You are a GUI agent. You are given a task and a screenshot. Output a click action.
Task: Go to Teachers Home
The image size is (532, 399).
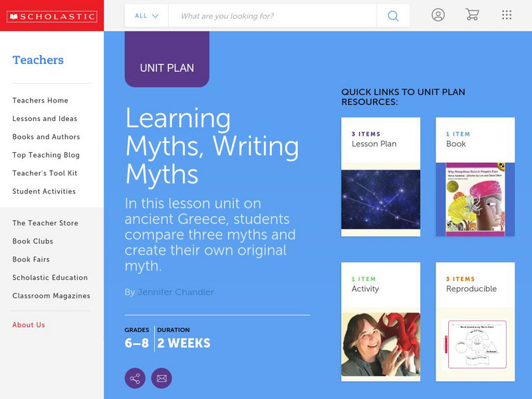click(41, 100)
